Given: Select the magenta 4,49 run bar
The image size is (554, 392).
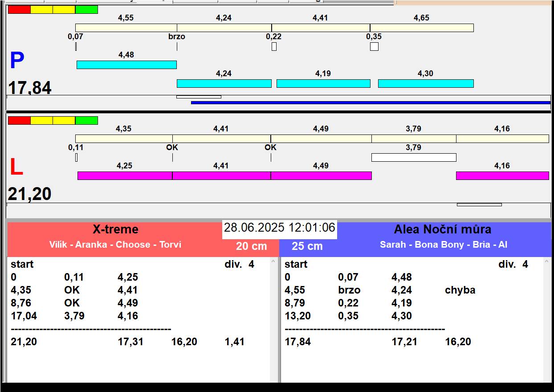Looking at the screenshot, I should 321,176.
